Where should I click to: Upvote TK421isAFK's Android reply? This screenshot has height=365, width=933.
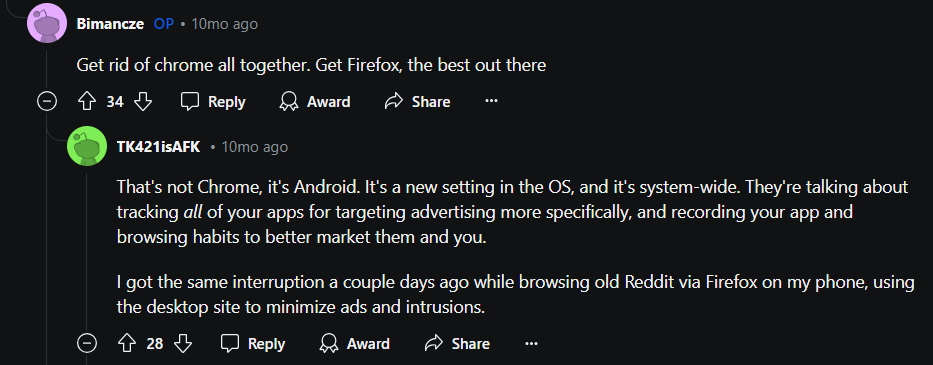point(127,344)
